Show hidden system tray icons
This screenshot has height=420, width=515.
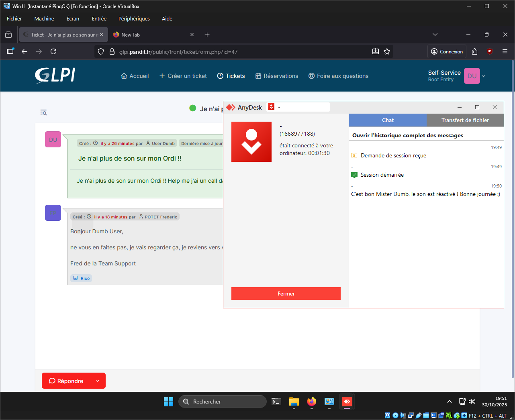click(449, 402)
